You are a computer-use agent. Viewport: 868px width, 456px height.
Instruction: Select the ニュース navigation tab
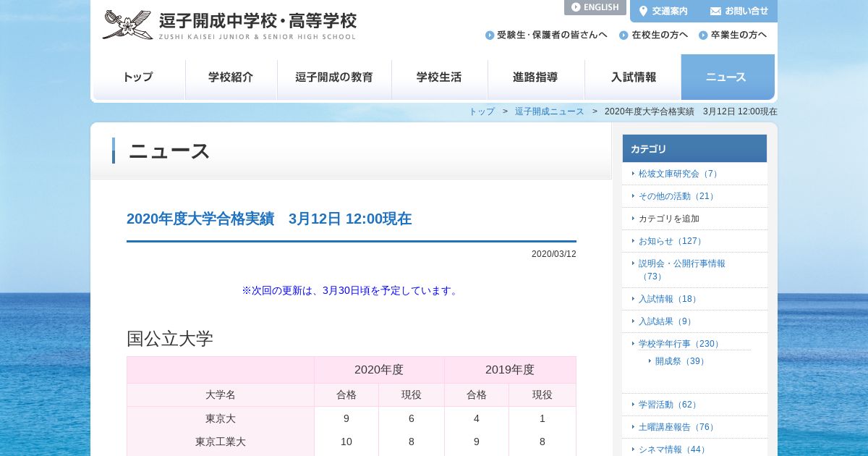pyautogui.click(x=728, y=77)
